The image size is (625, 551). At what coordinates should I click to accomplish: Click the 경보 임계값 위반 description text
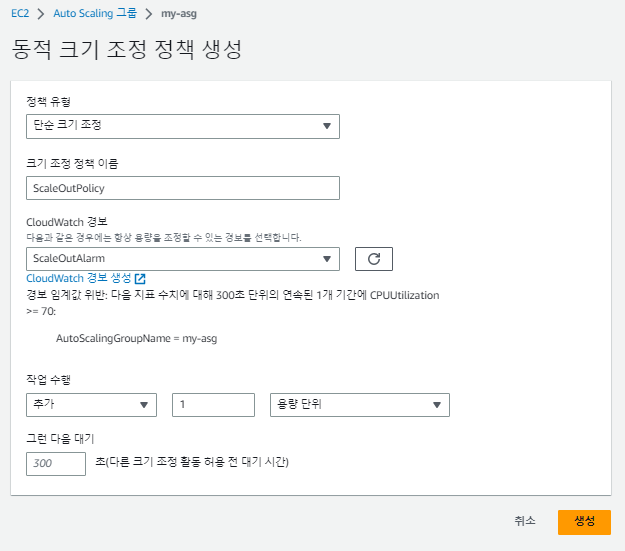point(233,303)
